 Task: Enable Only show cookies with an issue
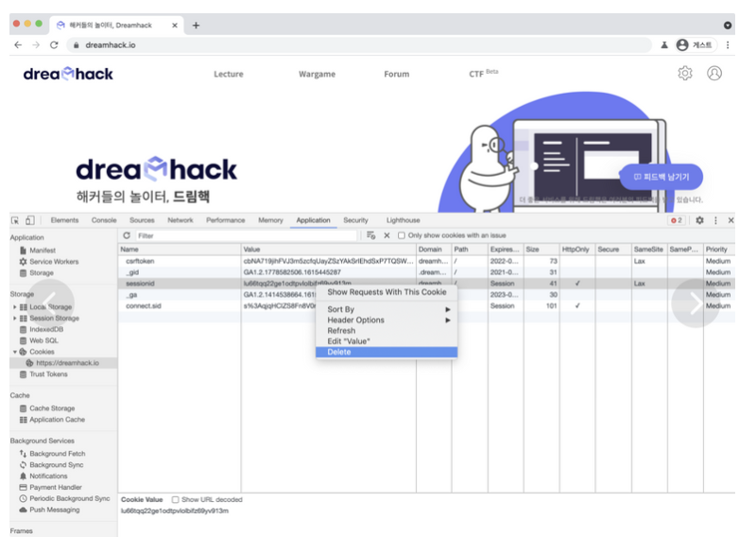pos(401,235)
